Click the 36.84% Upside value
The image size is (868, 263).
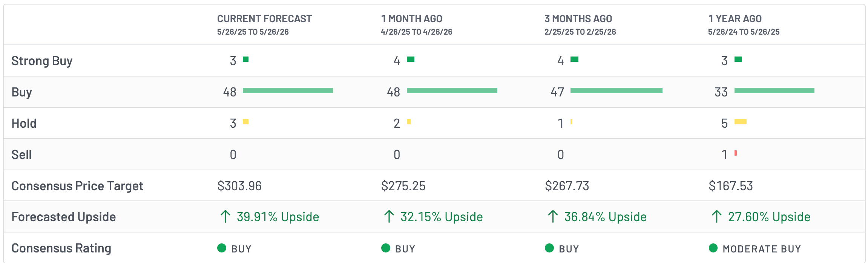[605, 217]
